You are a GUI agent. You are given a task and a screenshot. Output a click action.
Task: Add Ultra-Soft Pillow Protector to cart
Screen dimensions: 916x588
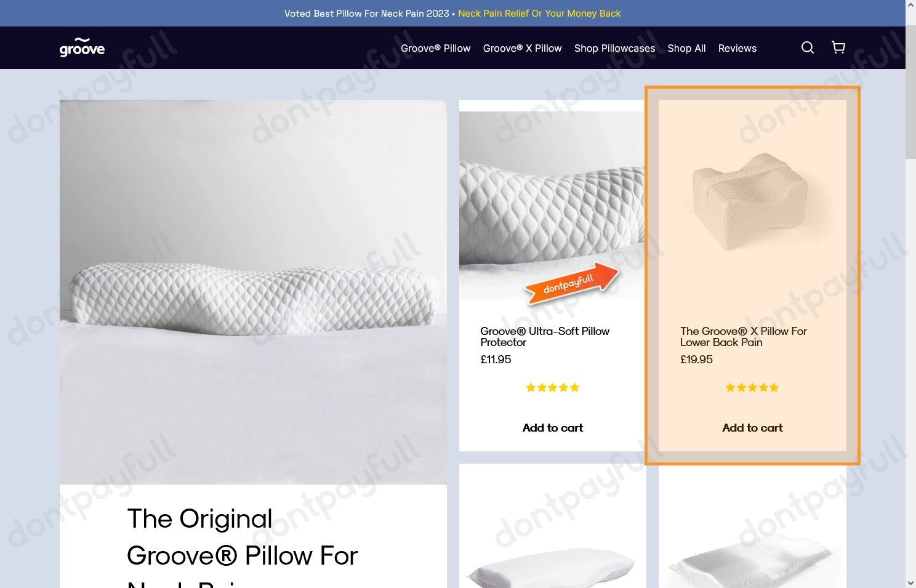[553, 428]
